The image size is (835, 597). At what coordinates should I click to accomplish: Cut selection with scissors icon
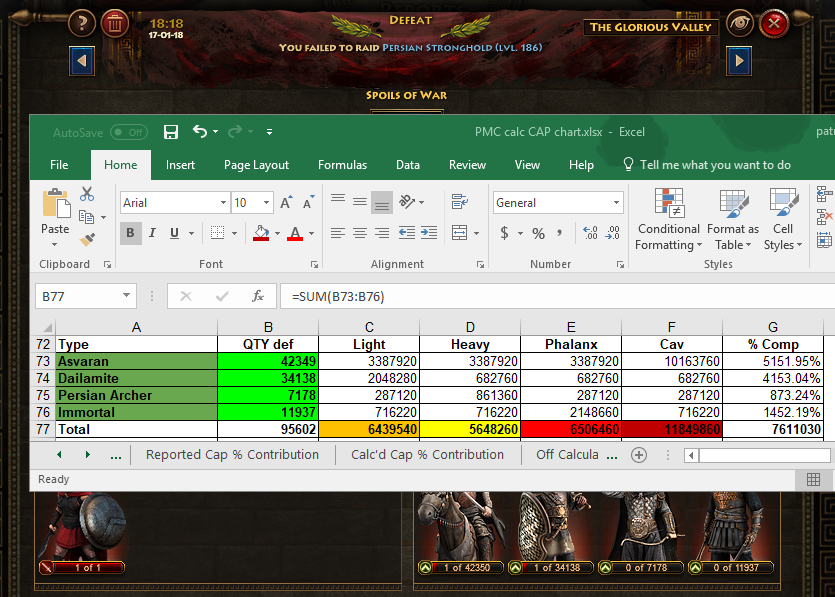click(87, 194)
